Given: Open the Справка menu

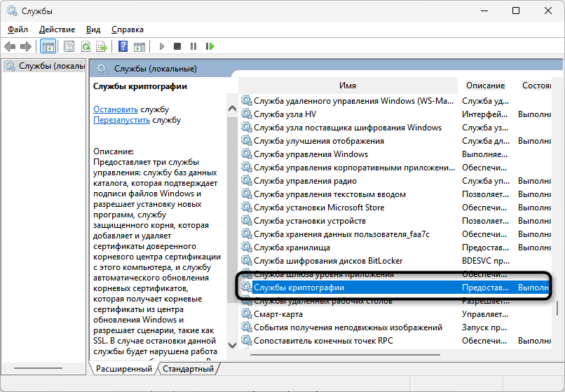Looking at the screenshot, I should pos(128,29).
